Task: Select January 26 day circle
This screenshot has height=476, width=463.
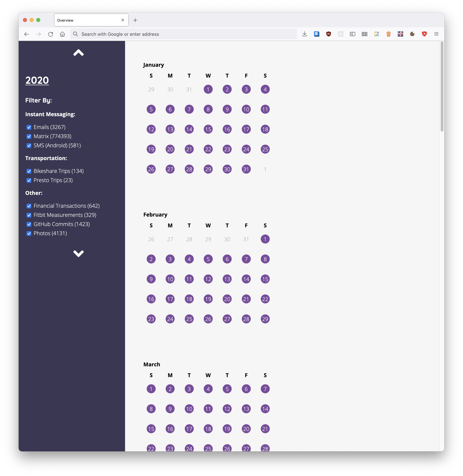Action: [x=151, y=169]
